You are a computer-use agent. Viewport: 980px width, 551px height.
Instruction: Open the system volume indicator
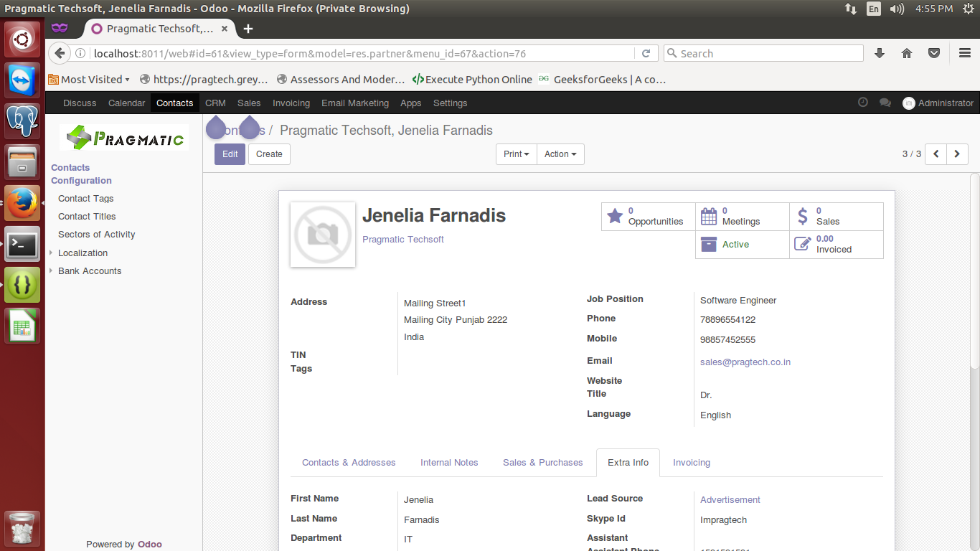[x=897, y=9]
